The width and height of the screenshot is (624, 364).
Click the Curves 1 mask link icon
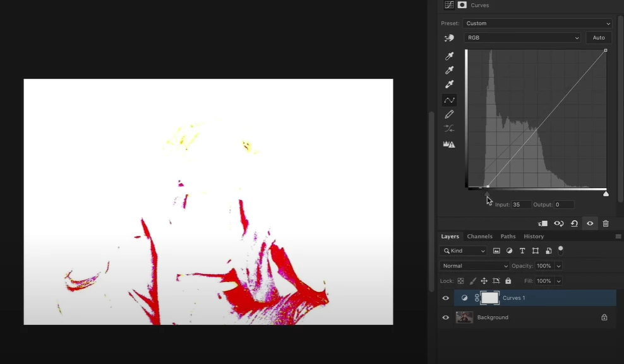click(x=477, y=298)
